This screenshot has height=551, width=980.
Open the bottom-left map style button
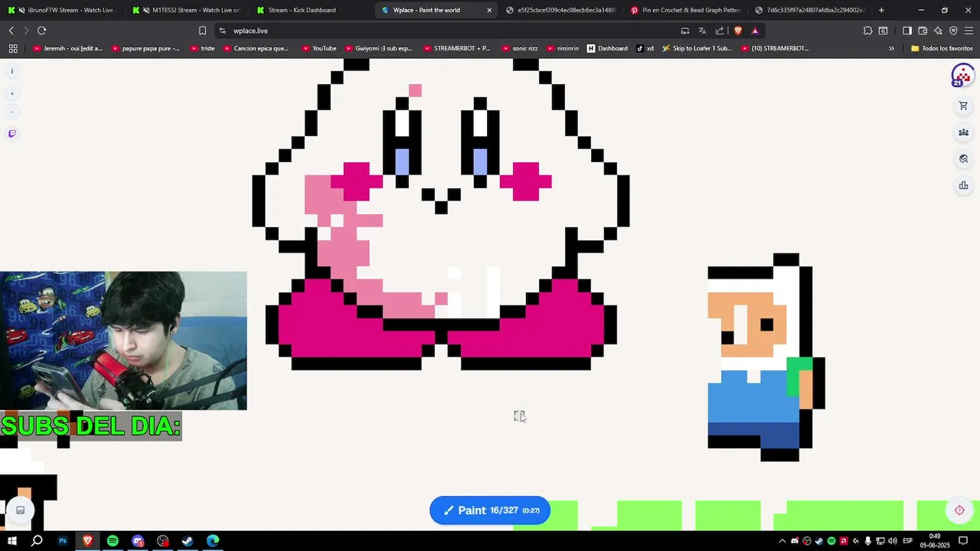(21, 510)
